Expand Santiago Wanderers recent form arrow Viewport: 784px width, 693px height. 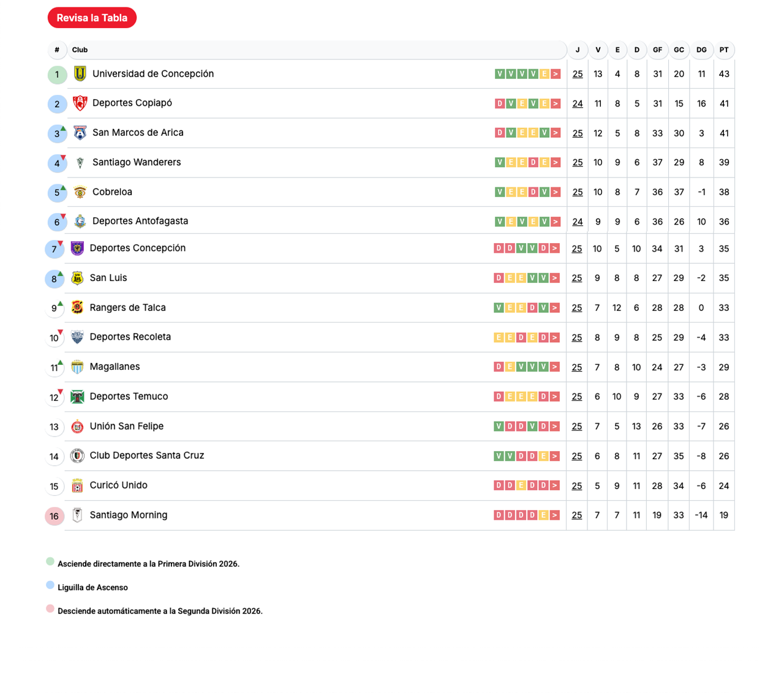(556, 163)
